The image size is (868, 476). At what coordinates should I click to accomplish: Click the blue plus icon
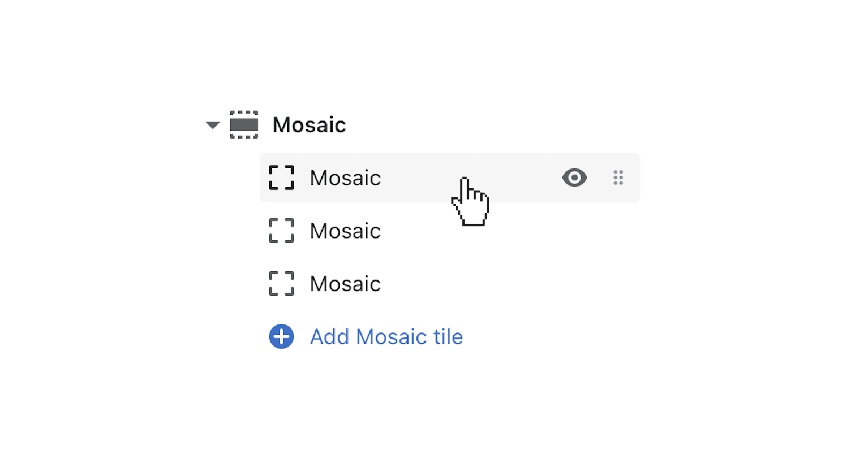point(281,336)
